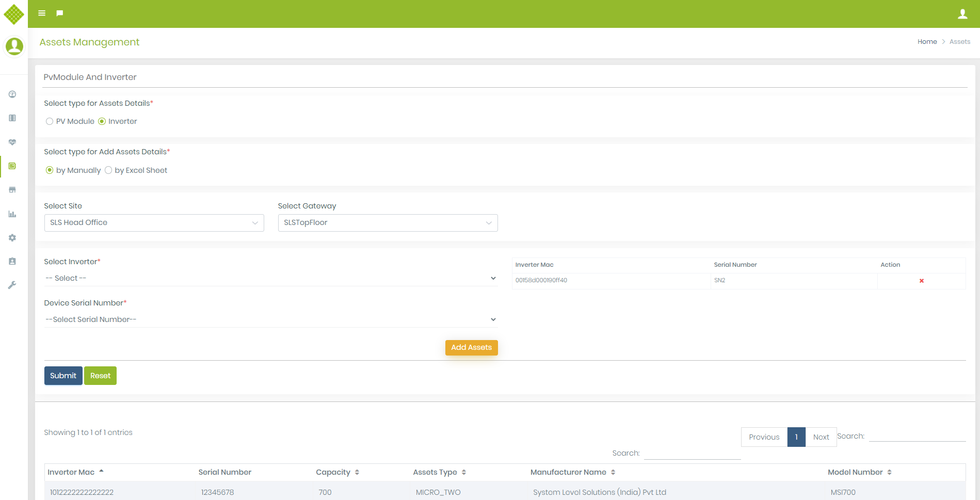The image size is (980, 500).
Task: Click the heartbeat health icon in sidebar
Action: tap(12, 142)
